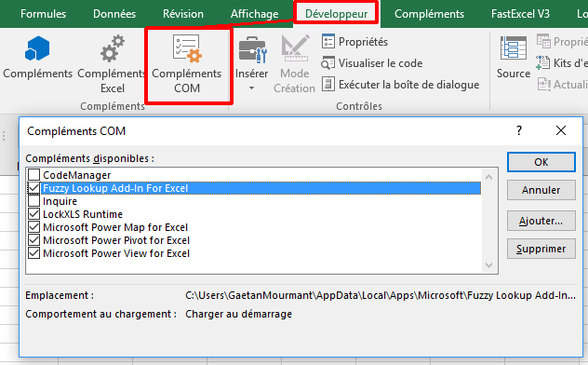Screen dimensions: 588x365
Task: Uncheck Microsoft Power View for Excel
Action: [x=33, y=253]
